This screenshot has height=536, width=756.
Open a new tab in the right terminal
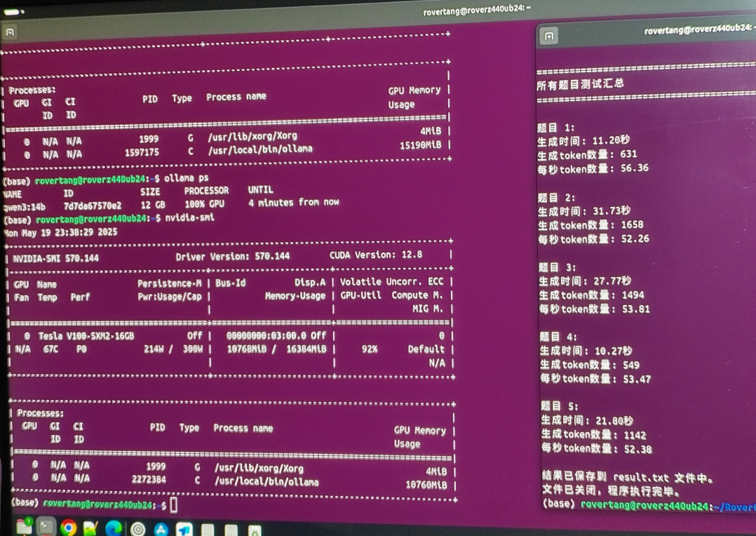click(x=549, y=34)
